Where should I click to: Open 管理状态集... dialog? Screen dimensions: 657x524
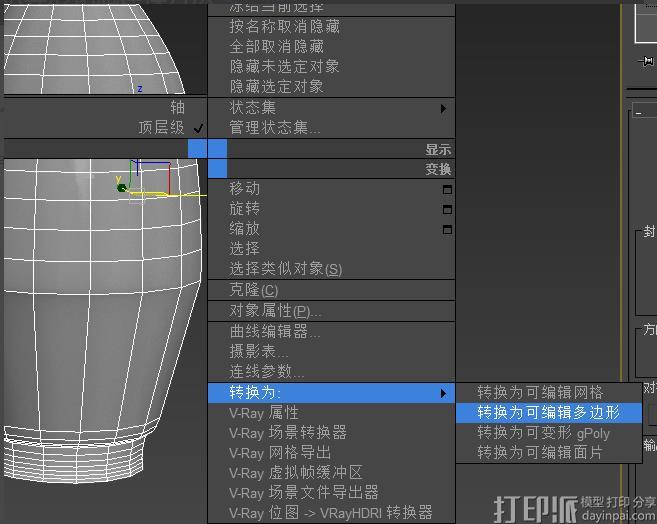(x=275, y=127)
